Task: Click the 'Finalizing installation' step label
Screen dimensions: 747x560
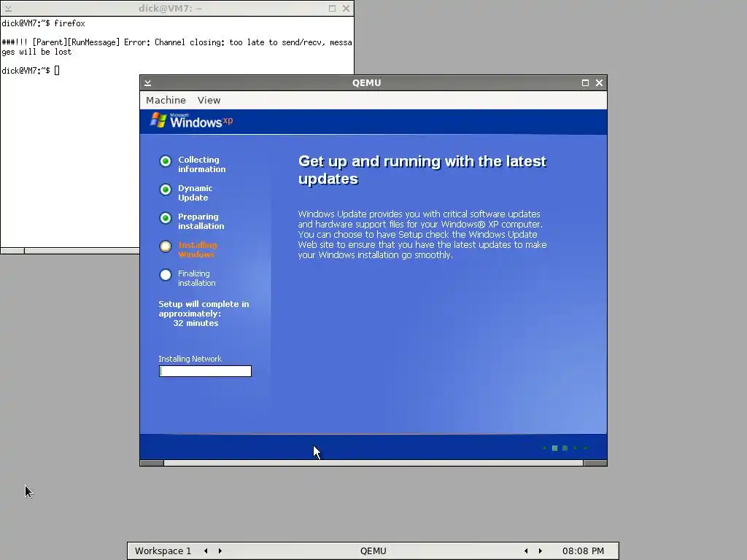Action: click(x=197, y=278)
